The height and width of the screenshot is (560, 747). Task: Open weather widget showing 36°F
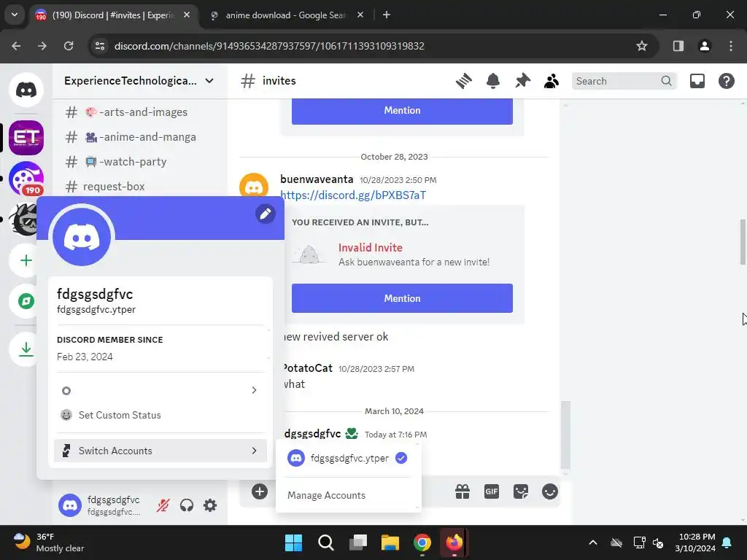point(49,542)
